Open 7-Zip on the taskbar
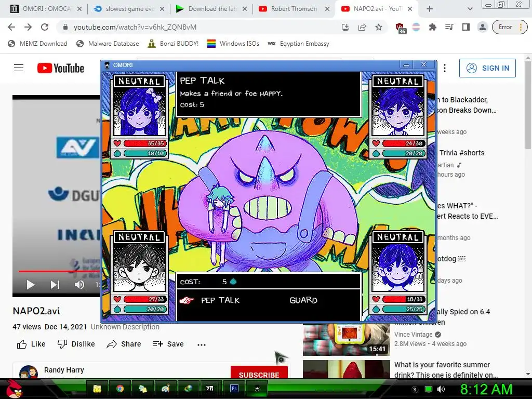Screen dimensions: 532x399 coord(209,389)
